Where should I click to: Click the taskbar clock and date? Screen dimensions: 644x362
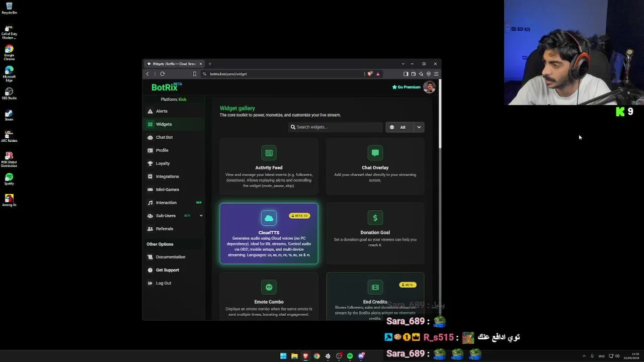631,356
